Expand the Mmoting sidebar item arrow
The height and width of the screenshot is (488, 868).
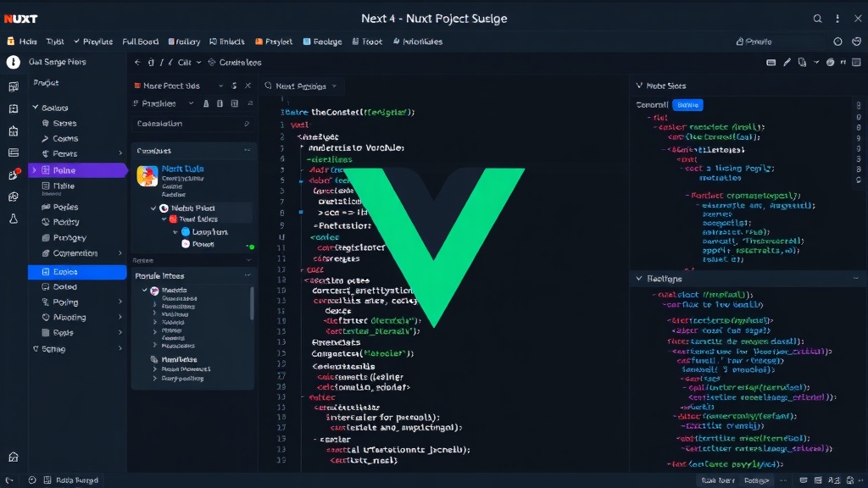(120, 318)
